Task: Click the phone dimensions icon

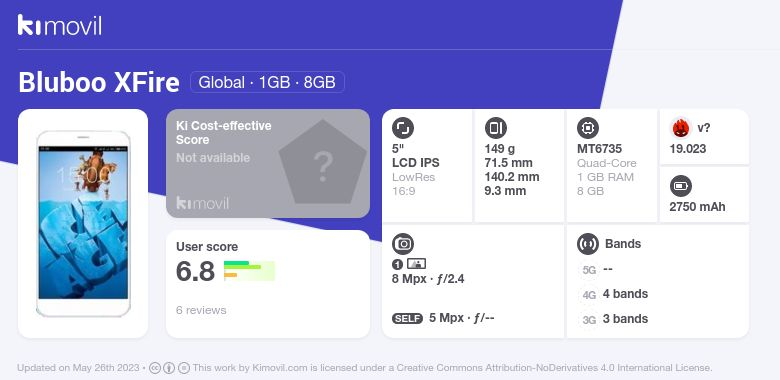Action: (495, 128)
